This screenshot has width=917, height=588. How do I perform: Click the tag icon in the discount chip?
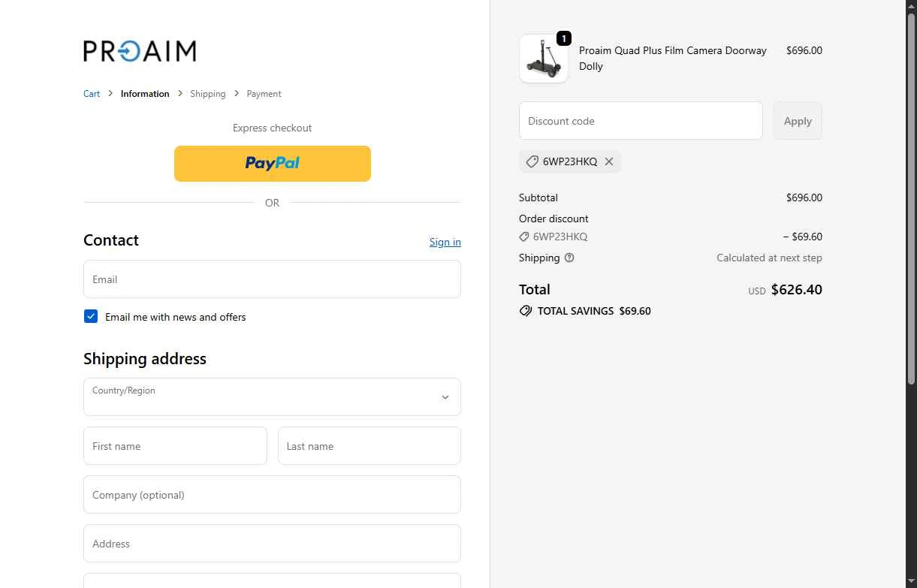tap(532, 161)
